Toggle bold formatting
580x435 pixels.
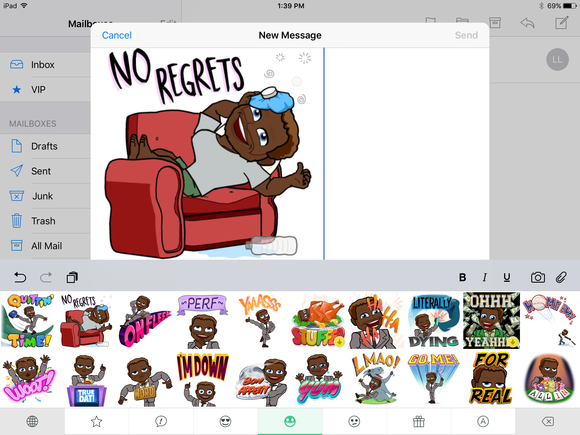[462, 277]
